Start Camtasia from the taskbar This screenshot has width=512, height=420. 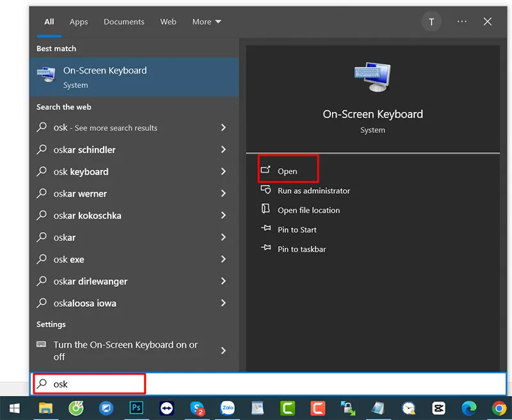click(288, 408)
